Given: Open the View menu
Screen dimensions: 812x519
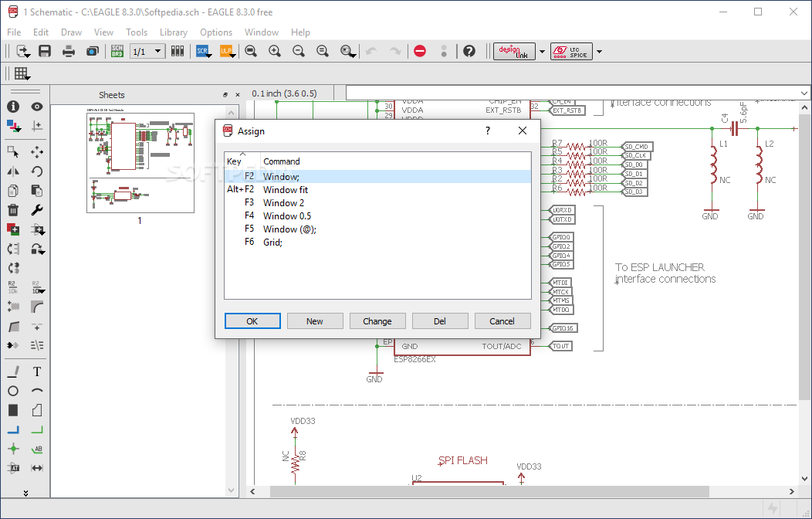Looking at the screenshot, I should (103, 32).
